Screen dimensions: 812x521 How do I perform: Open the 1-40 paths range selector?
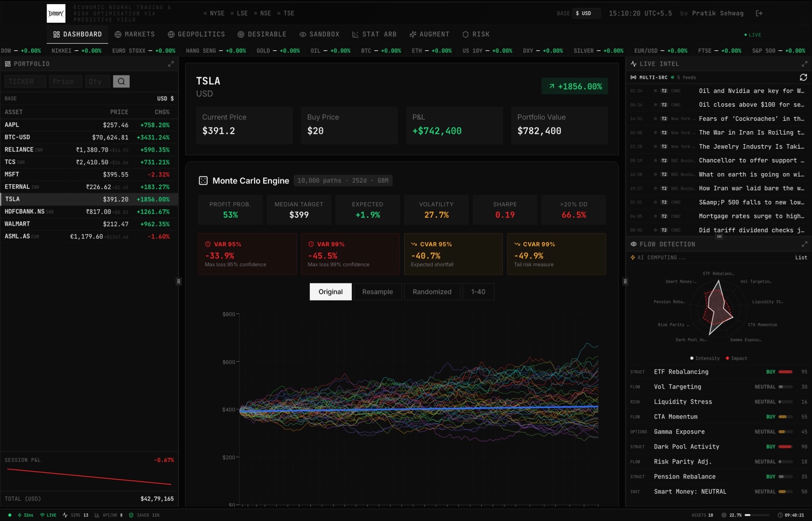point(478,292)
